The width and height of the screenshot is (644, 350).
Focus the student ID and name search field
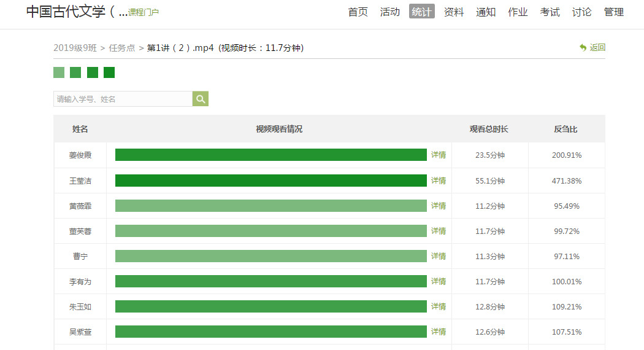click(123, 99)
